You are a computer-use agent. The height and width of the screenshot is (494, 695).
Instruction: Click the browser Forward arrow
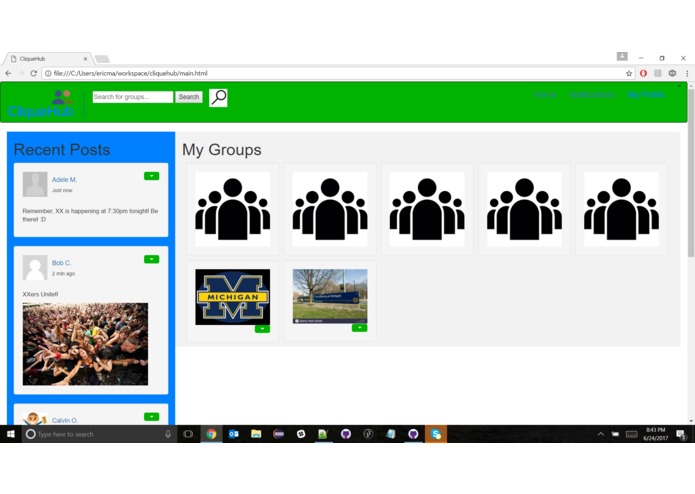(x=21, y=74)
